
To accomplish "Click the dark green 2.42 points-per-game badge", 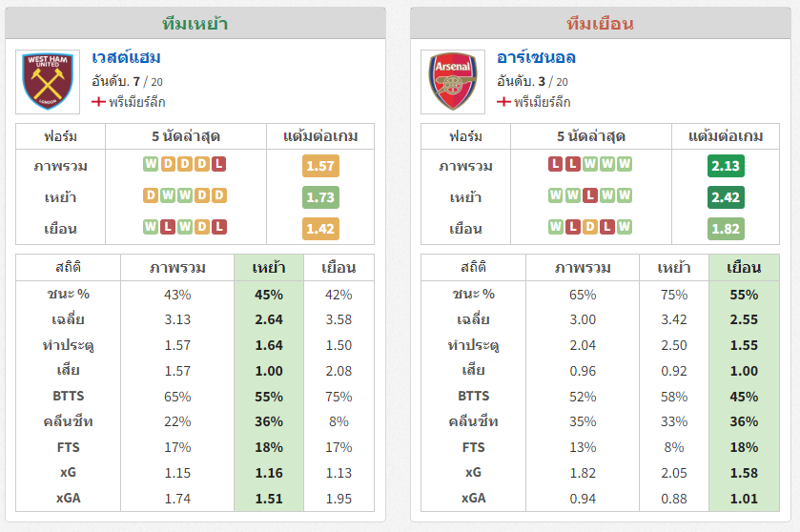I will (726, 197).
